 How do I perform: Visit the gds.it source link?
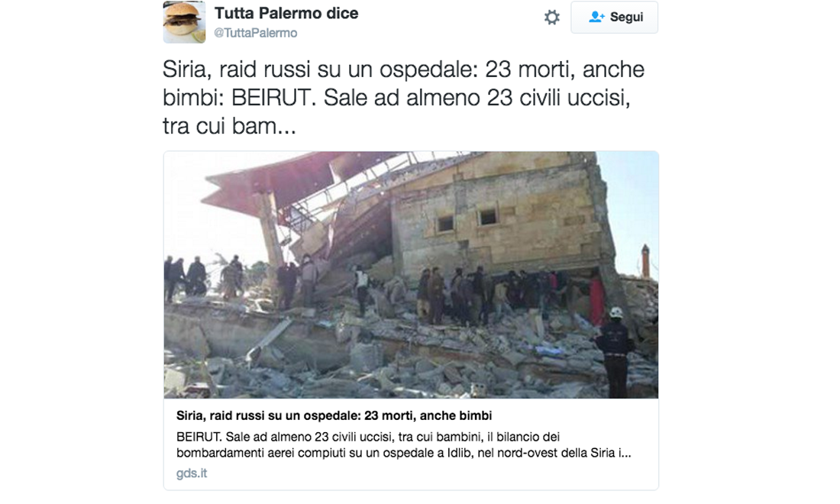tap(191, 473)
